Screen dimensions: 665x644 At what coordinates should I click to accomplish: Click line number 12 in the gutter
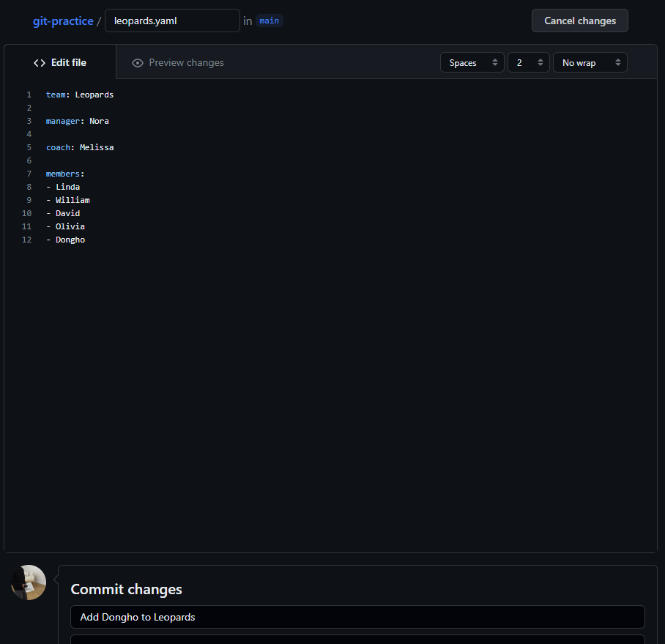pos(26,240)
